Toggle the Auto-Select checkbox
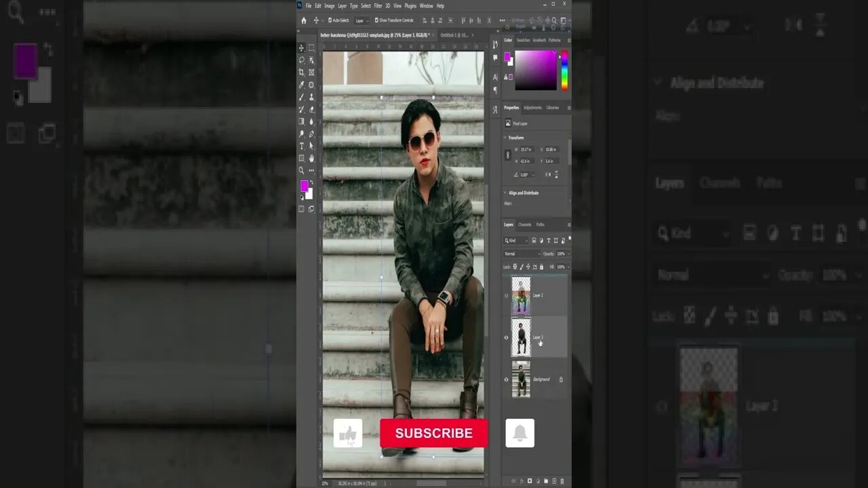 click(x=329, y=20)
